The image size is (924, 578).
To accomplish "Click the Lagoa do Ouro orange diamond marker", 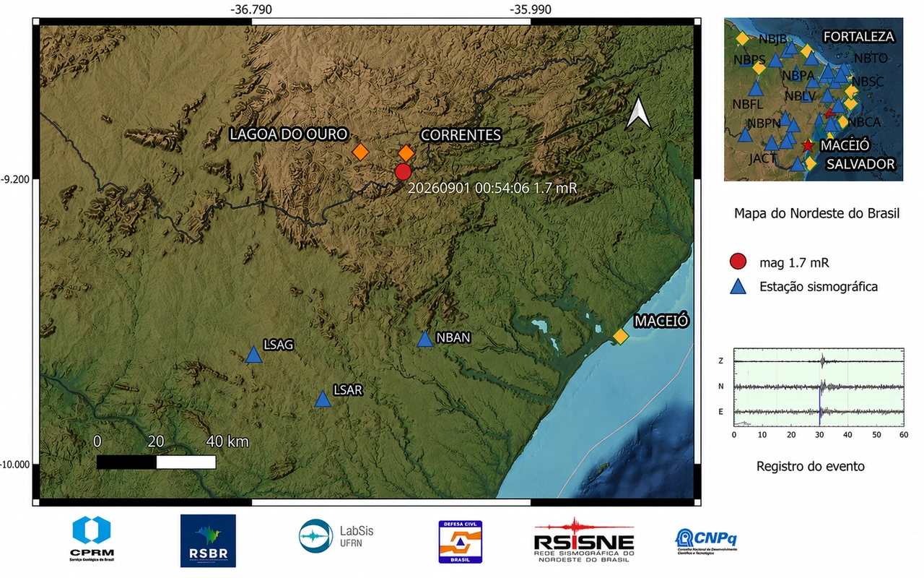I will 360,152.
